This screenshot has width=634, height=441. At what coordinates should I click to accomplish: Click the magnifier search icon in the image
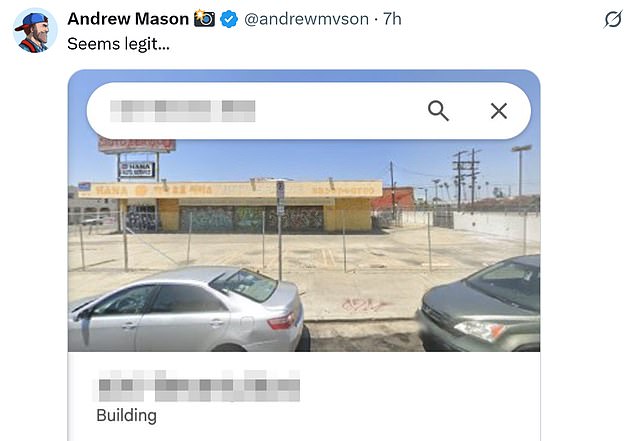pos(438,111)
